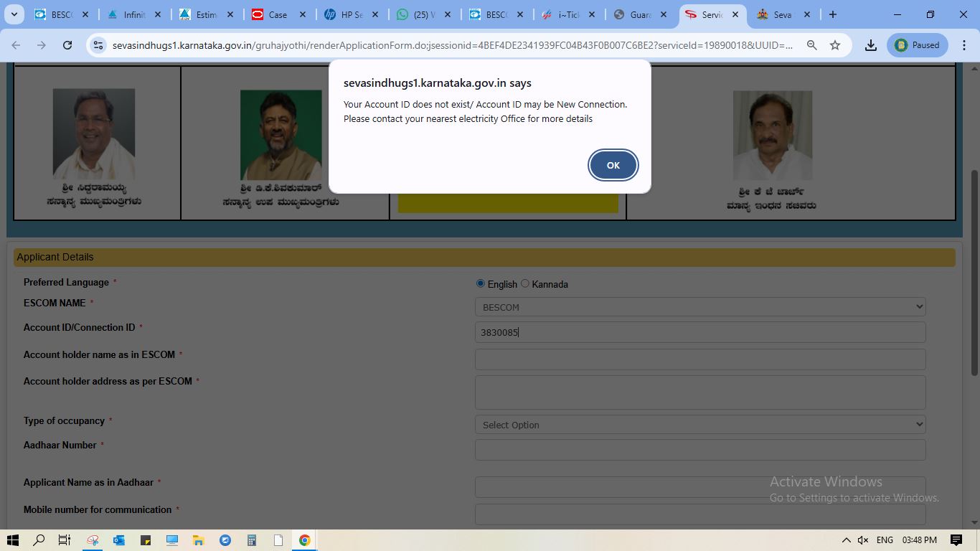This screenshot has height=551, width=980.
Task: Open the new tab plus button
Action: tap(832, 14)
